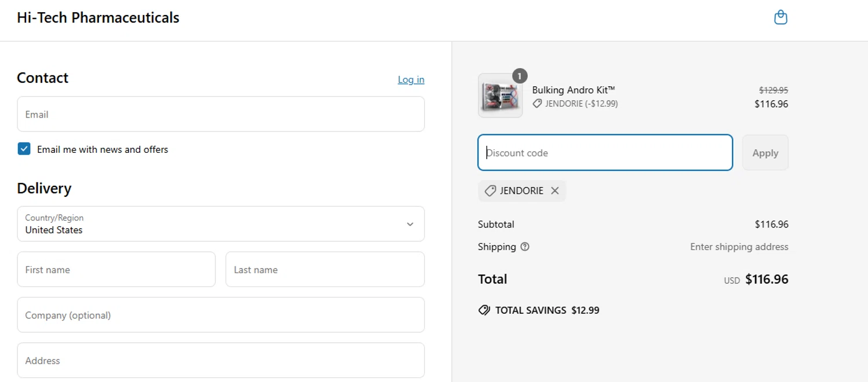Click the product quantity badge showing 1
This screenshot has height=382, width=868.
pos(520,76)
